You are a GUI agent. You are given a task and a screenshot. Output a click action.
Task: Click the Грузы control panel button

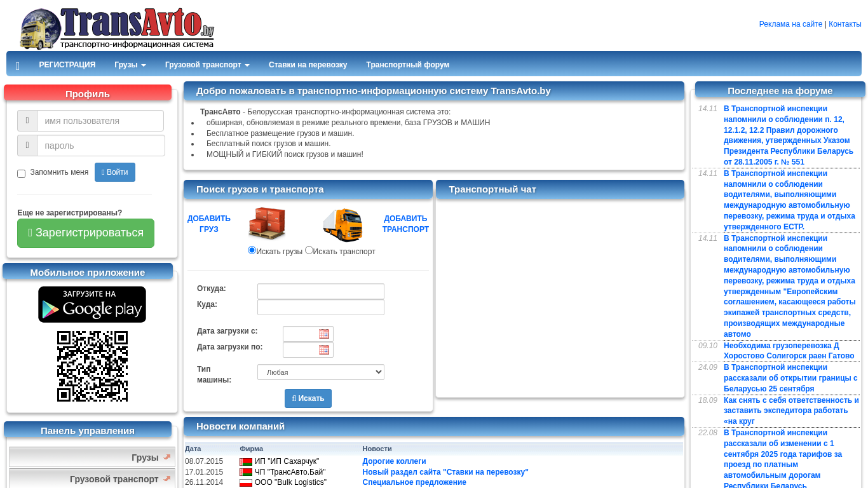click(92, 457)
